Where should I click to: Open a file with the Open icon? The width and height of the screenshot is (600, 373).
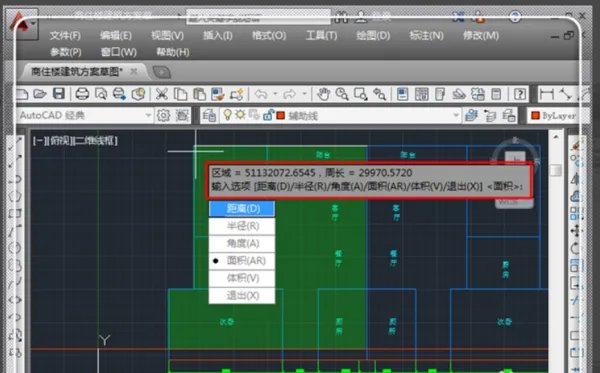[x=40, y=94]
